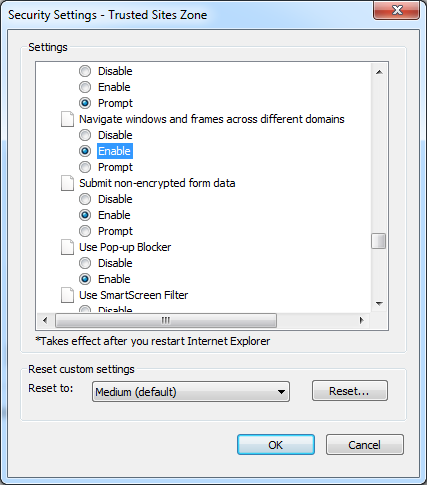Click the horizontal scrollbar thumb

[x=166, y=320]
